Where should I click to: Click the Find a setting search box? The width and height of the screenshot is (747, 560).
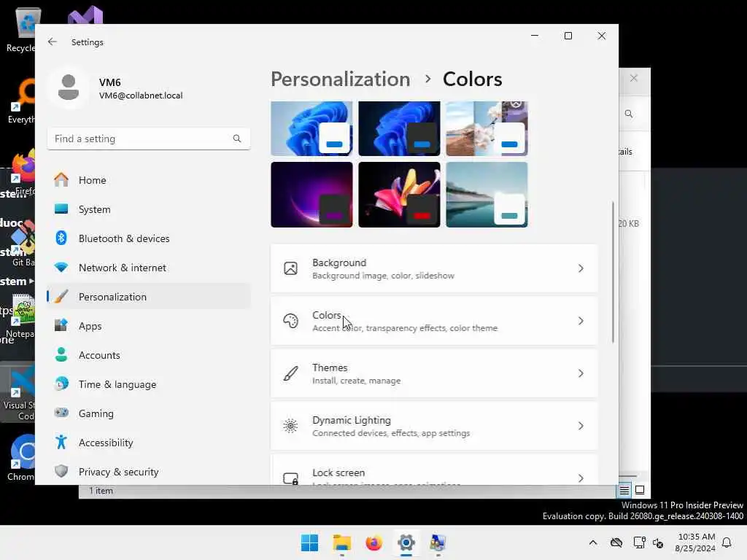click(149, 139)
